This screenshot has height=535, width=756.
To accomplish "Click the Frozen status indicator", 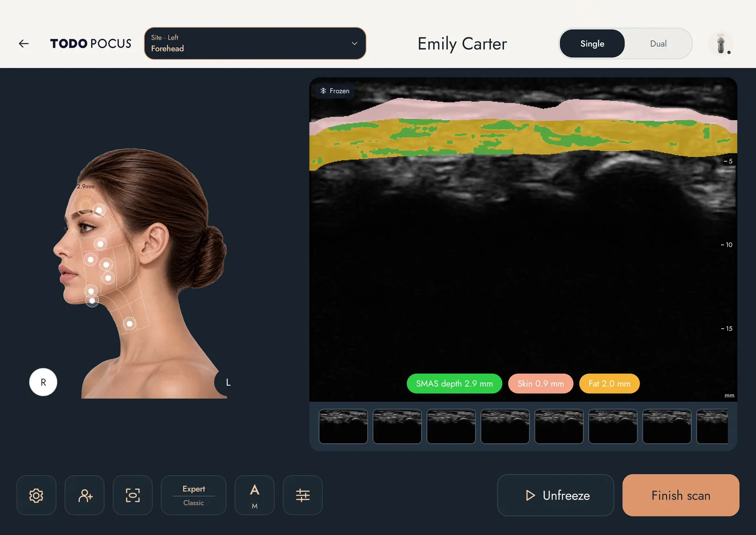I will pos(335,91).
